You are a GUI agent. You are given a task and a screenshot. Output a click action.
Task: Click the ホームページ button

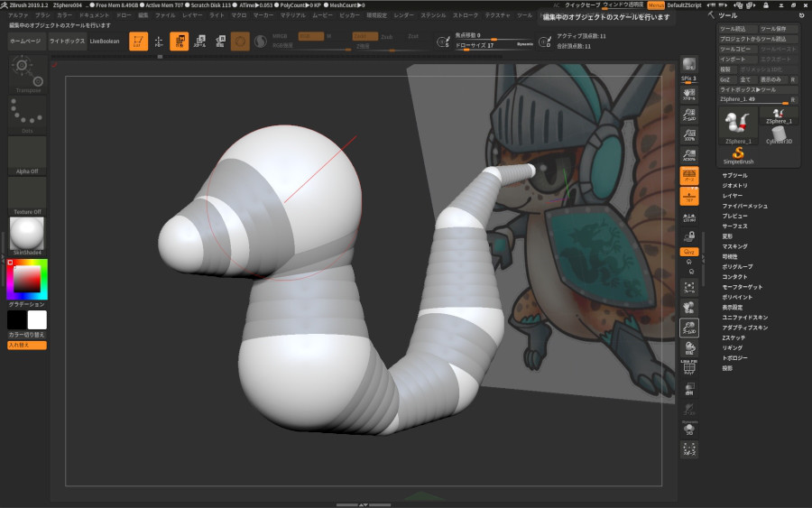click(x=25, y=42)
